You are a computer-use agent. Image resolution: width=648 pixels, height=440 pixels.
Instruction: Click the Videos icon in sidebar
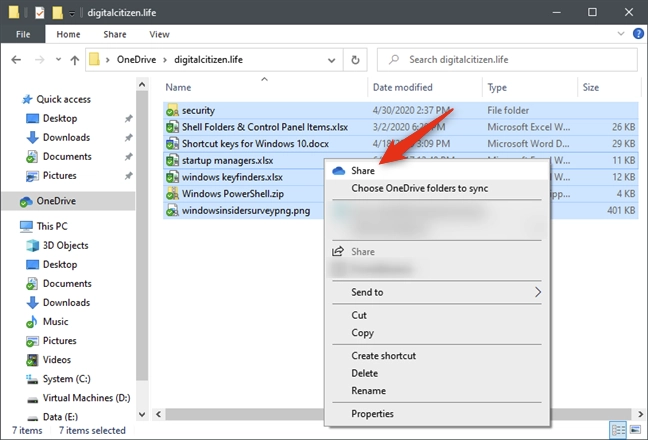click(32, 360)
